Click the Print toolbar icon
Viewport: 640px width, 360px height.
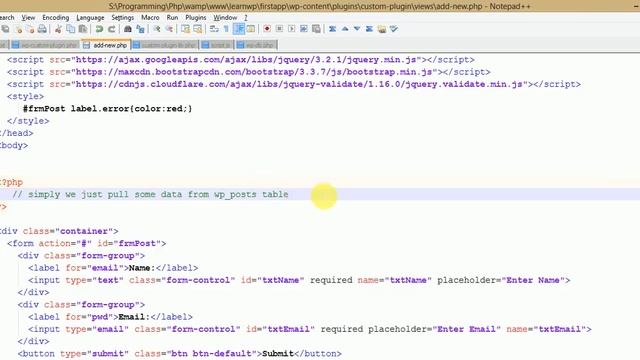pyautogui.click(x=42, y=29)
